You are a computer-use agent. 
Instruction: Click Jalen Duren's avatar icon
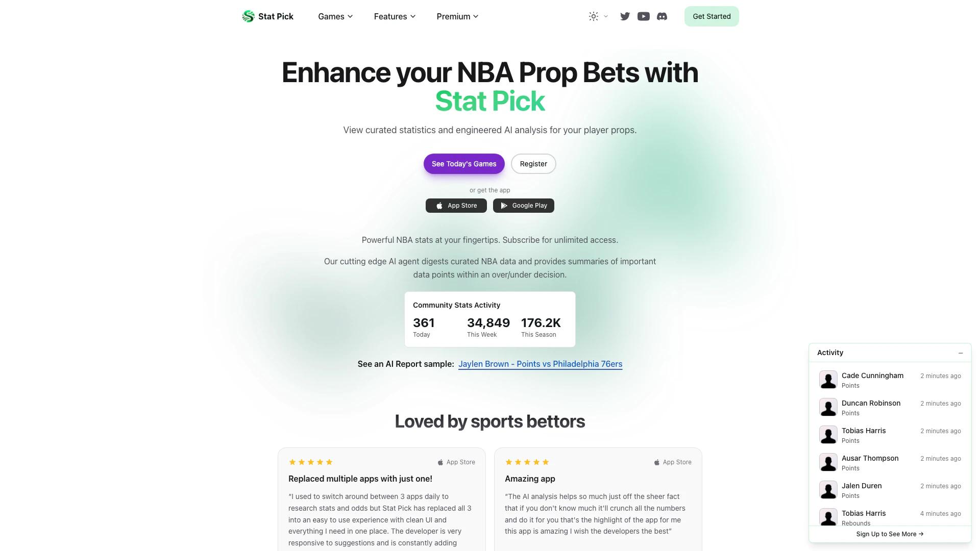828,490
